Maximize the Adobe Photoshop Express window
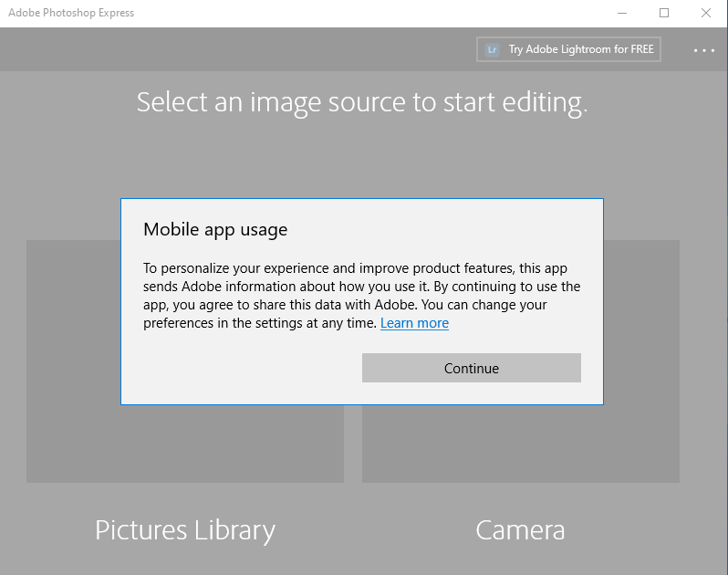This screenshot has height=575, width=728. coord(664,13)
